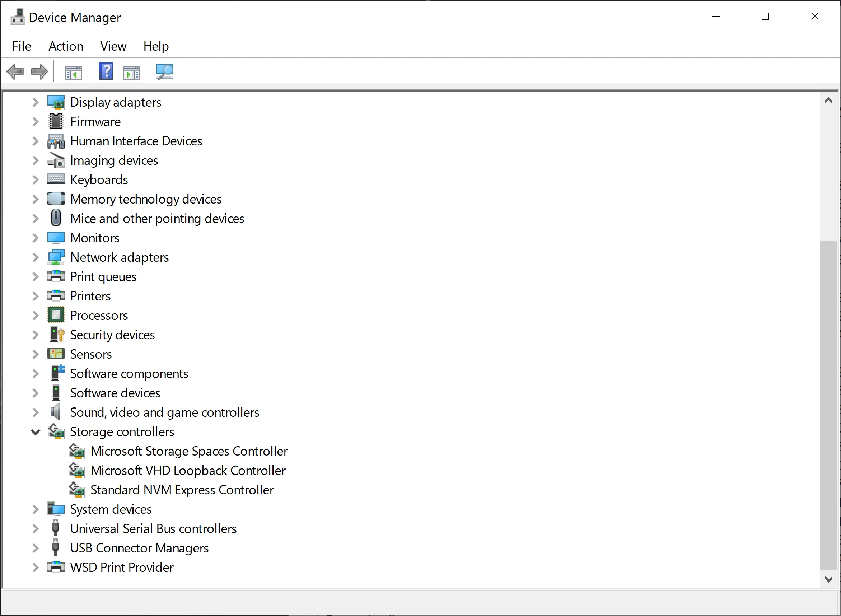Click the Forward navigation arrow

pos(39,71)
